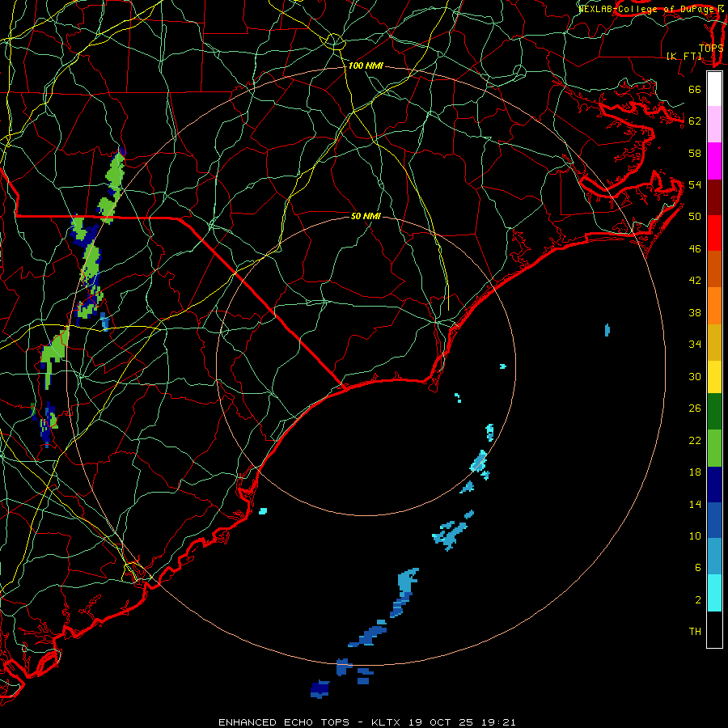Pick the dark red (maroon) legend swatch

pos(714,197)
